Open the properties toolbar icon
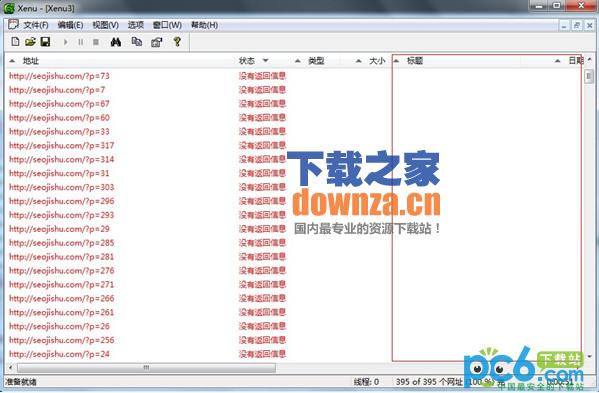The height and width of the screenshot is (393, 599). (x=157, y=42)
